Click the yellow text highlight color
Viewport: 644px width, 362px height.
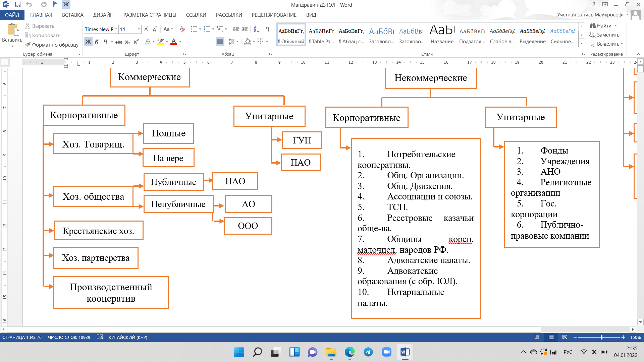pos(161,42)
